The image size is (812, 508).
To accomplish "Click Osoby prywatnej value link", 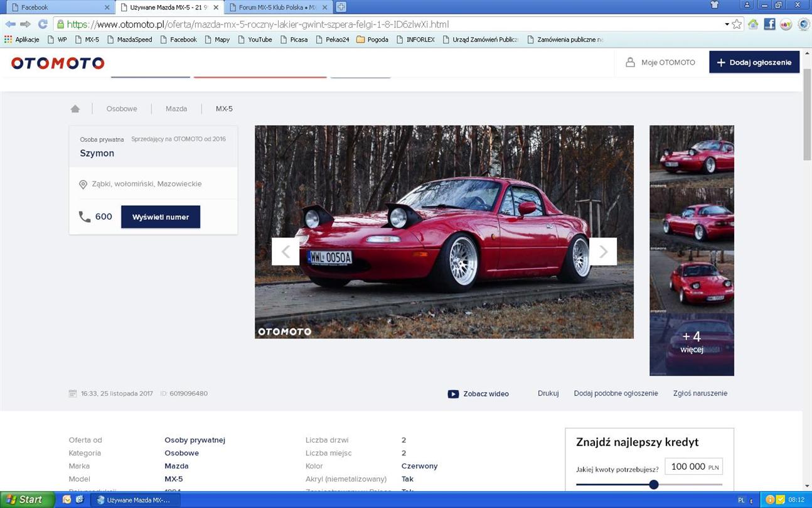I will (195, 440).
